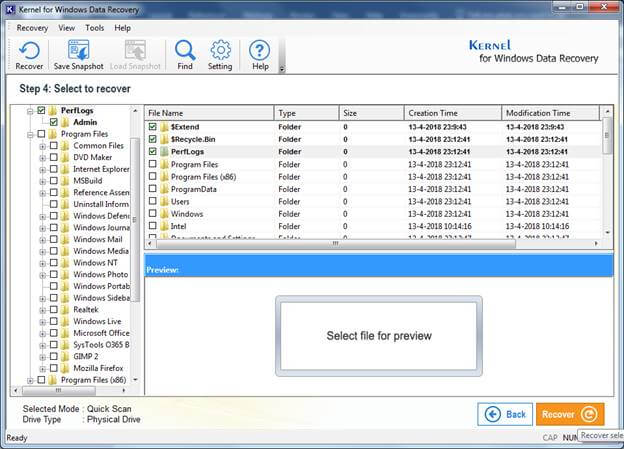The image size is (624, 449).
Task: Check the Internet Explorer tree checkbox
Action: 54,169
